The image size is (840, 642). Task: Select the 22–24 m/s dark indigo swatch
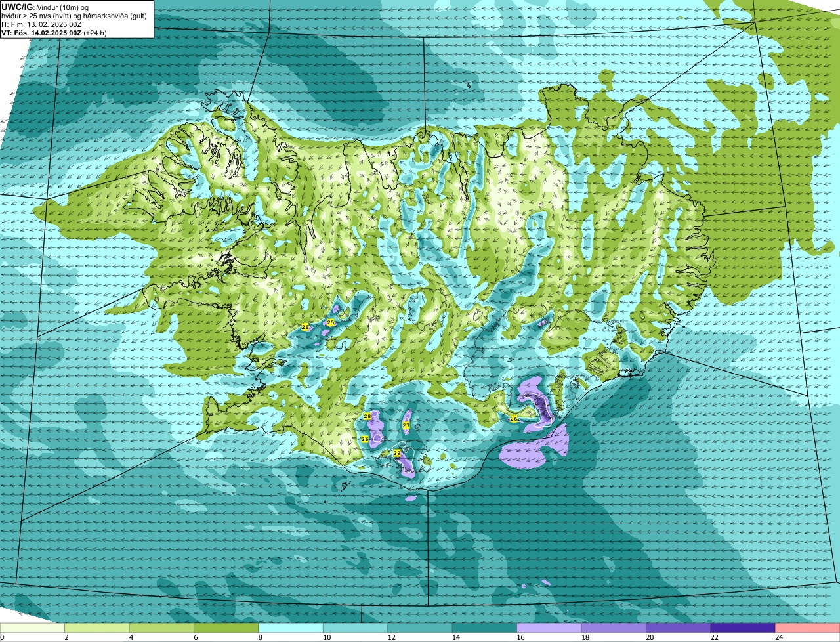(743, 628)
